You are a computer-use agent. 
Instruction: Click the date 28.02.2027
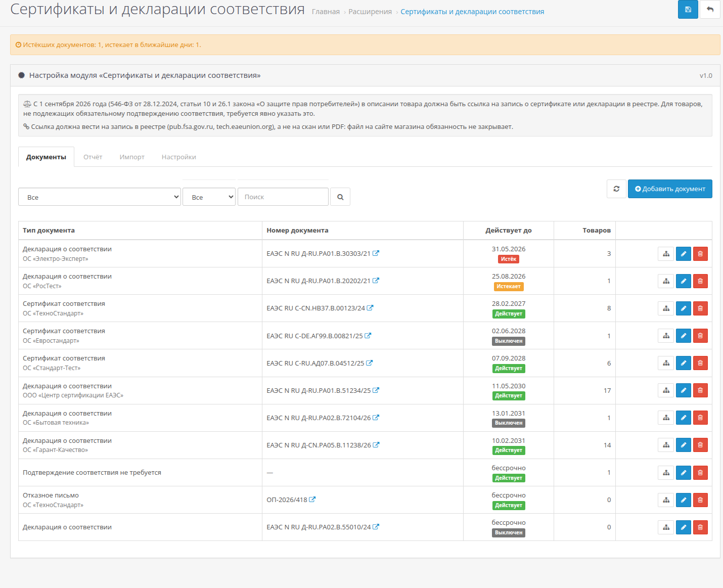509,303
